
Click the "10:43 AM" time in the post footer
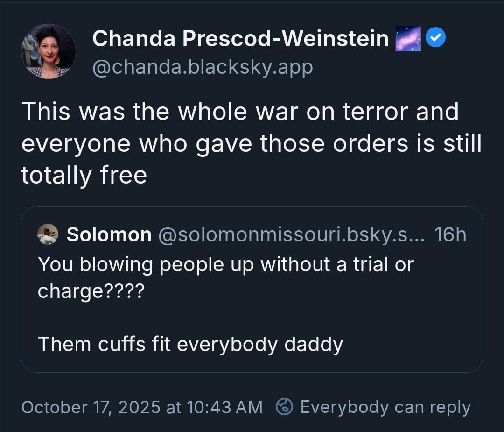point(224,407)
